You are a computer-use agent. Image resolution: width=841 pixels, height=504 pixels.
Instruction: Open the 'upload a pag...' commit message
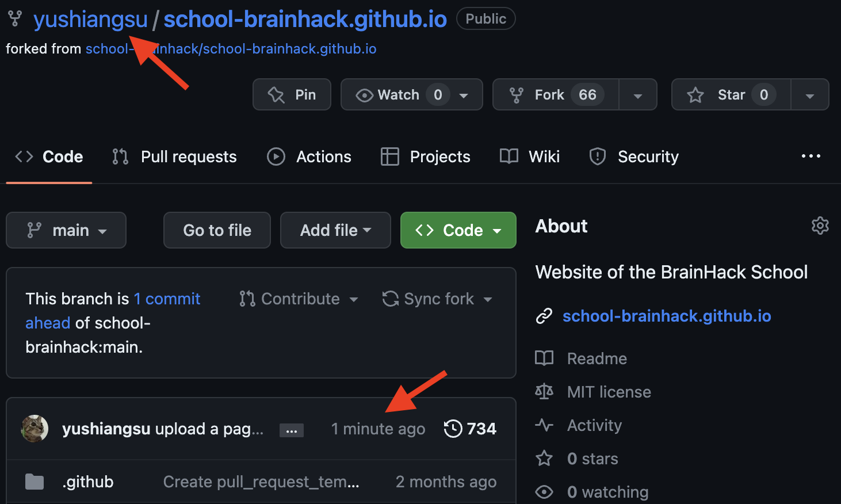[x=209, y=429]
